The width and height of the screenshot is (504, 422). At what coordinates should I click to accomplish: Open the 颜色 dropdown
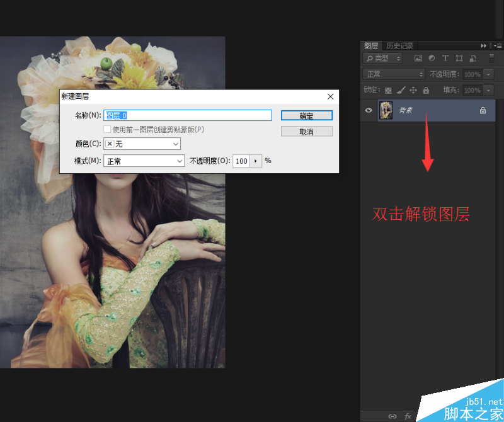pyautogui.click(x=142, y=144)
